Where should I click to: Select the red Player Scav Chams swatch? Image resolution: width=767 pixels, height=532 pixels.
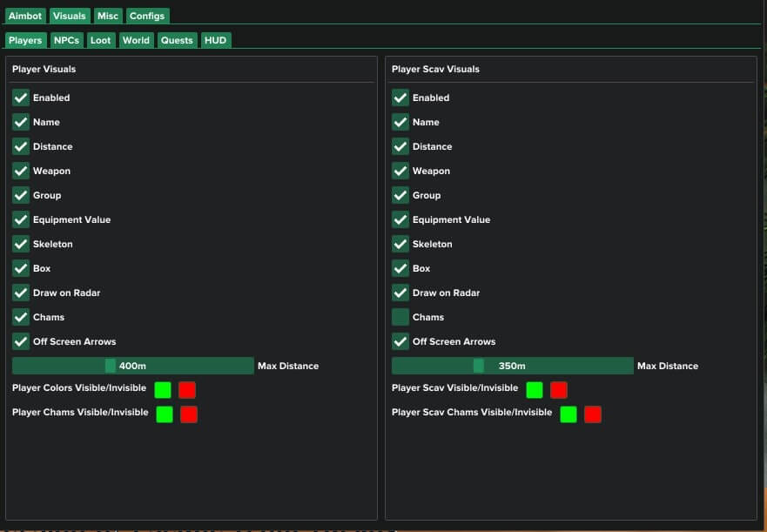click(x=593, y=414)
